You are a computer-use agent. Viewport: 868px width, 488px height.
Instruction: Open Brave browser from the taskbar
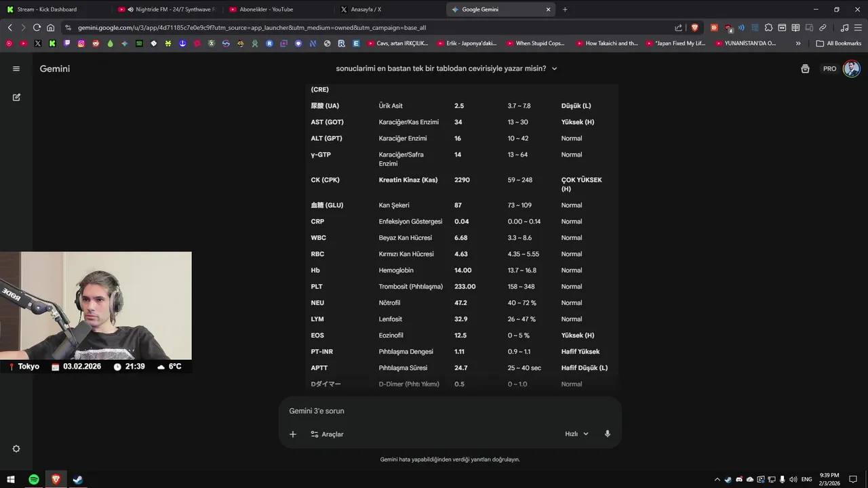56,479
